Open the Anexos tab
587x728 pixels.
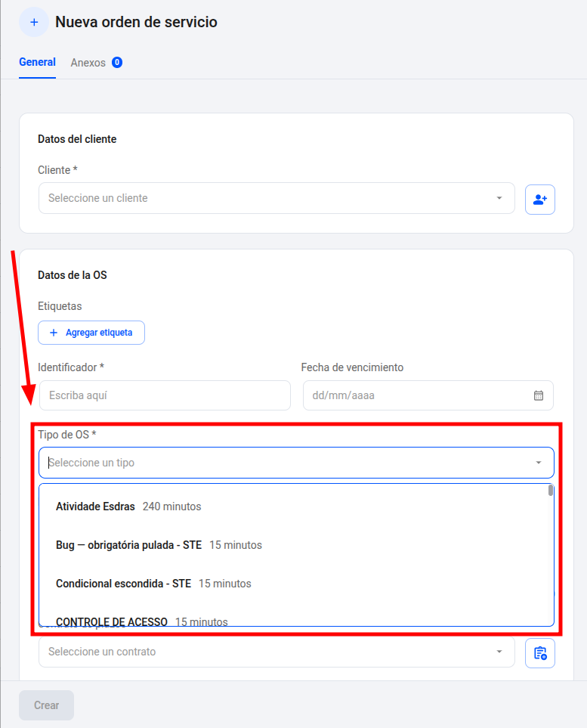coord(88,63)
